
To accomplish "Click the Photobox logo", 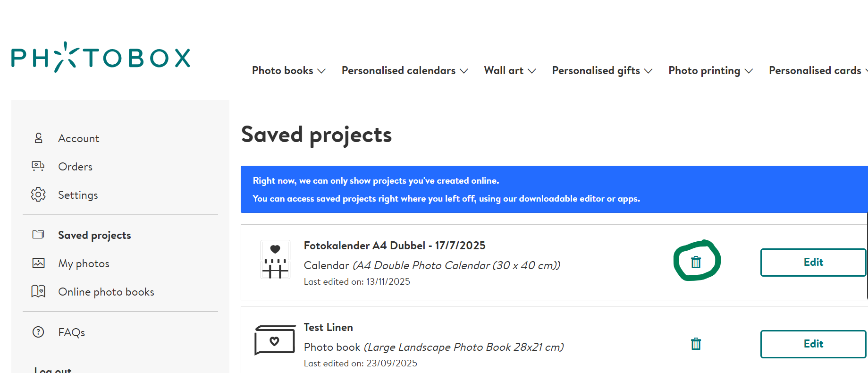I will pos(101,58).
